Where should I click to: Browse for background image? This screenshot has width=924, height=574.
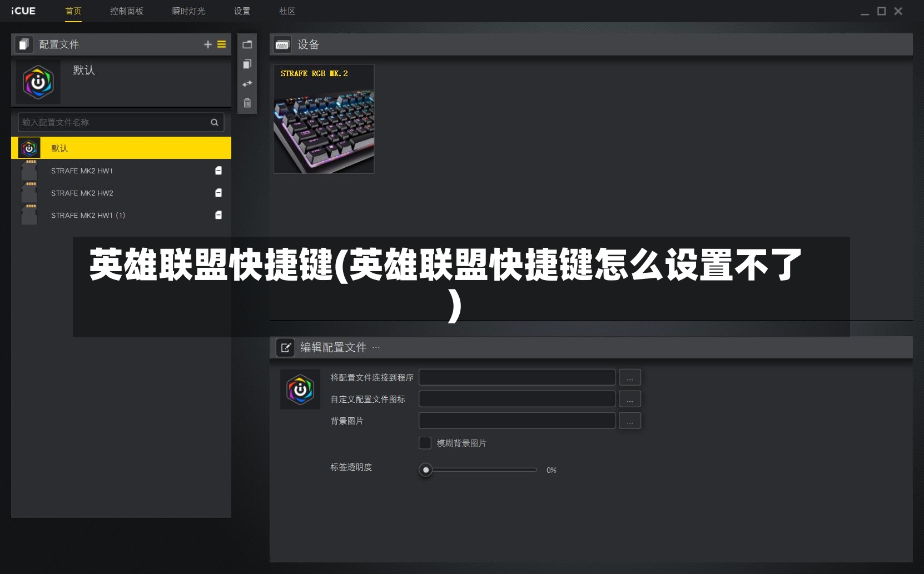point(630,421)
